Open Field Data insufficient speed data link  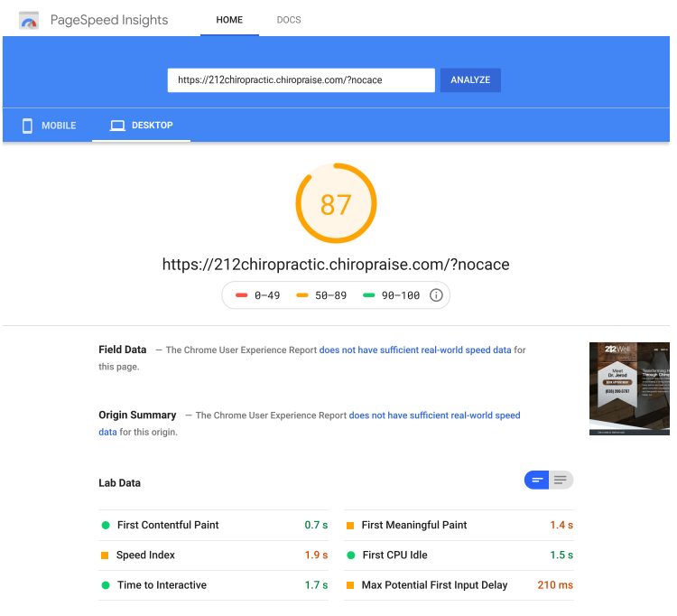point(422,350)
